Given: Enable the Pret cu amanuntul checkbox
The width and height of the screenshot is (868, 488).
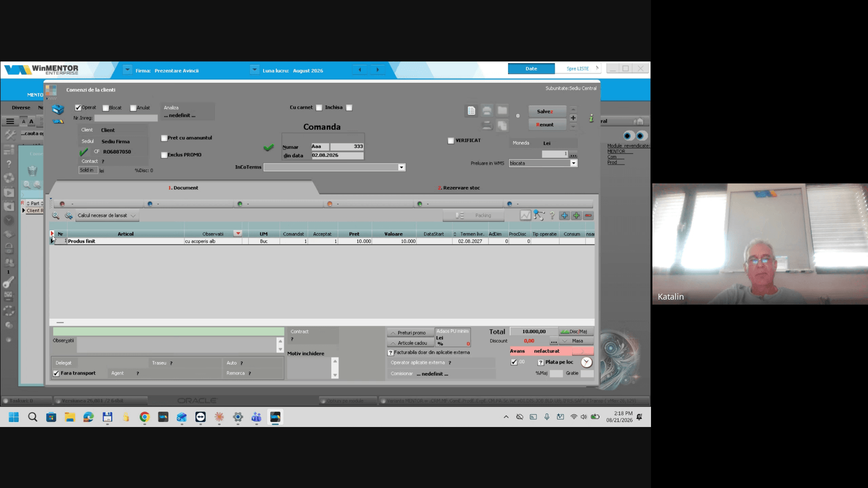Looking at the screenshot, I should [x=164, y=138].
